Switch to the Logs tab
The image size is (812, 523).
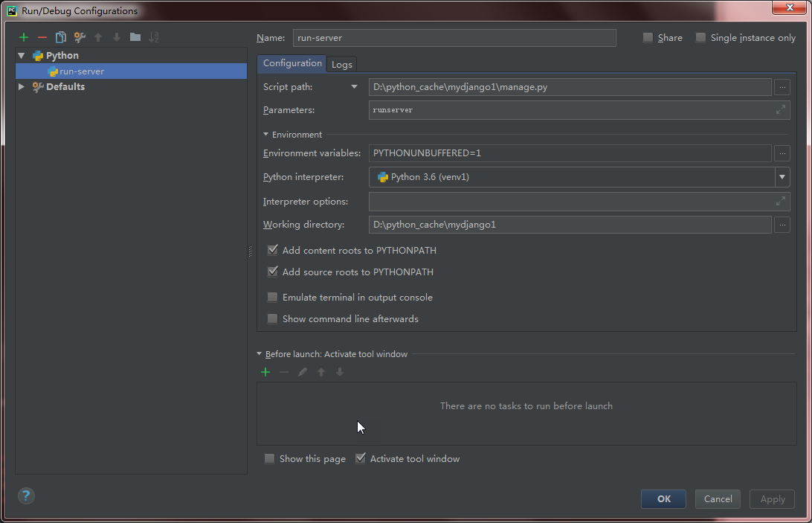341,65
